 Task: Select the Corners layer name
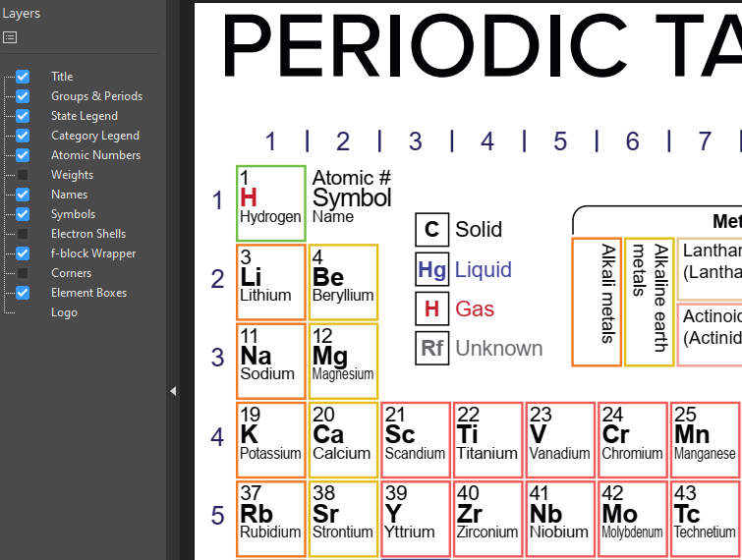(x=71, y=273)
